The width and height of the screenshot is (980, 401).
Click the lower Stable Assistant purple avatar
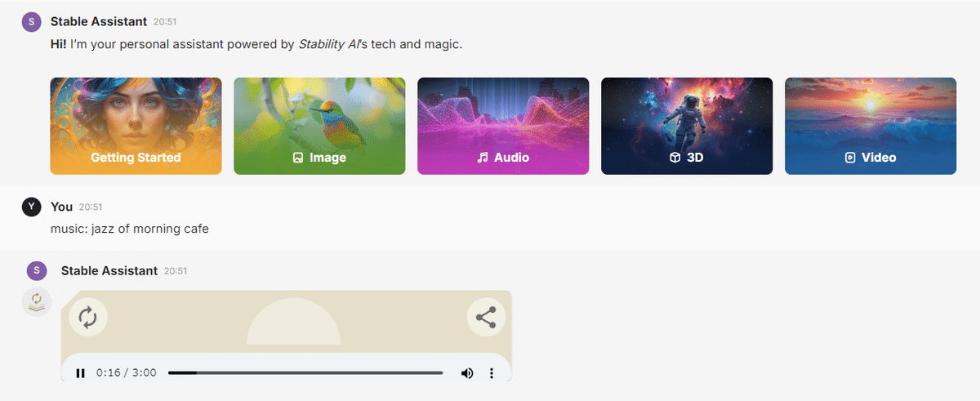point(36,271)
